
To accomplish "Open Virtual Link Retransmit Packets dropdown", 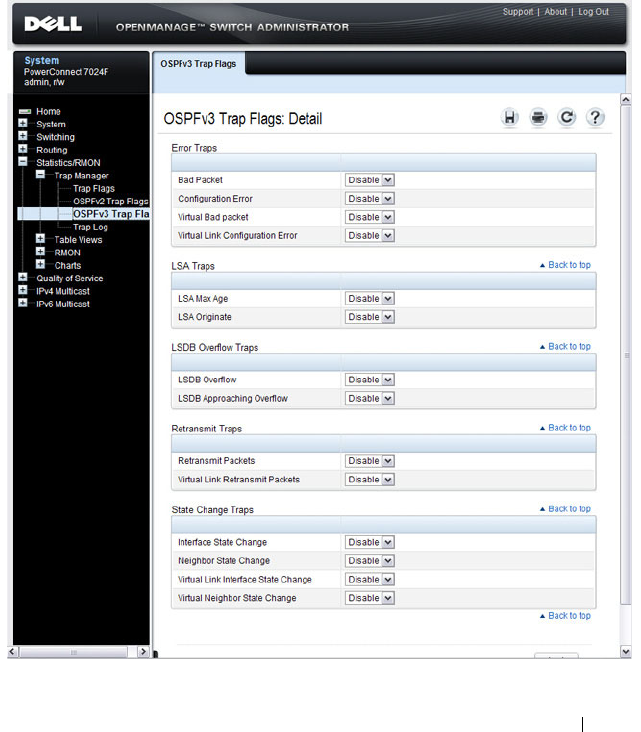I will (x=370, y=479).
